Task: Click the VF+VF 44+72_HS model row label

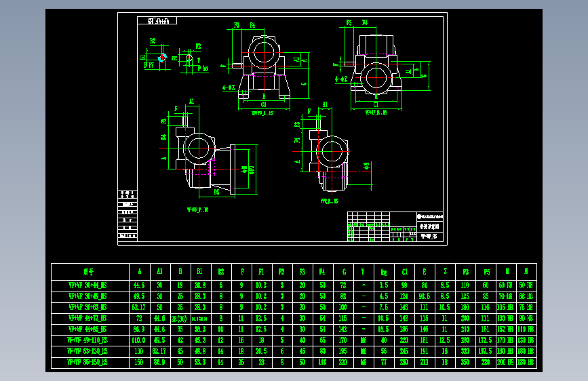Action: coord(87,319)
